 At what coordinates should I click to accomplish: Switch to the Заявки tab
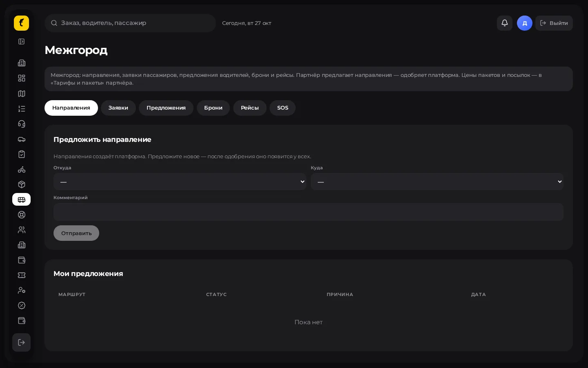[x=118, y=108]
